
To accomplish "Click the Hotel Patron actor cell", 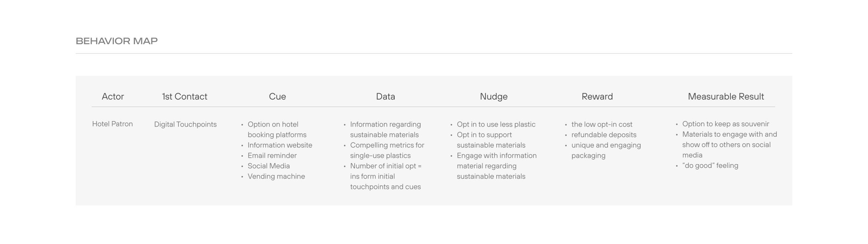I will (112, 124).
